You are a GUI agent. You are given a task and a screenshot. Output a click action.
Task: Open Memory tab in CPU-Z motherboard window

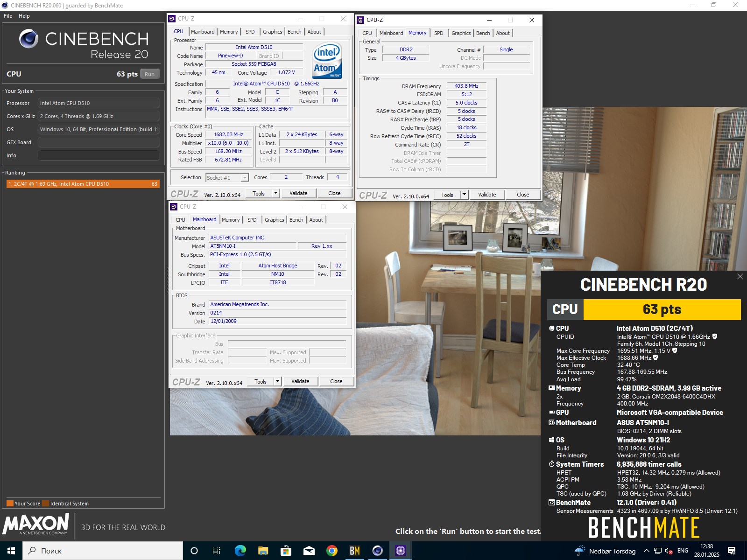pos(231,220)
